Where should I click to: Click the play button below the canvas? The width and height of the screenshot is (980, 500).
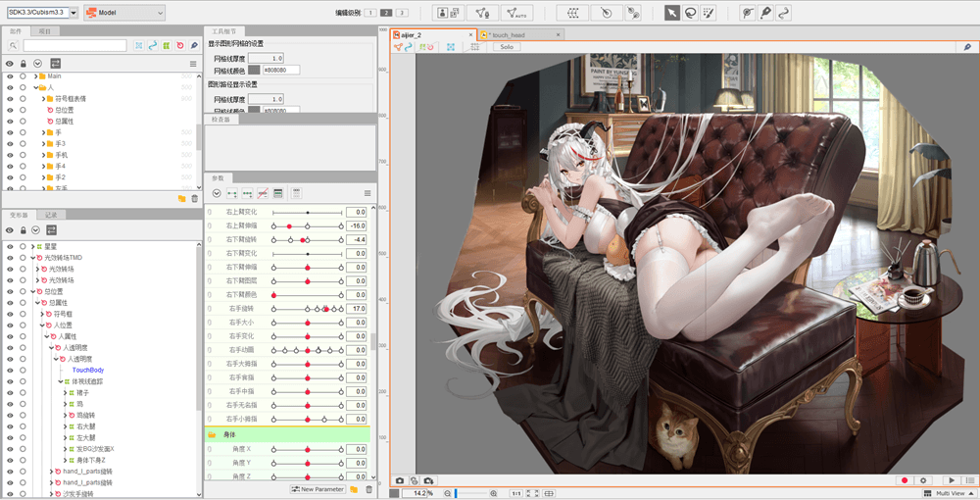click(952, 480)
